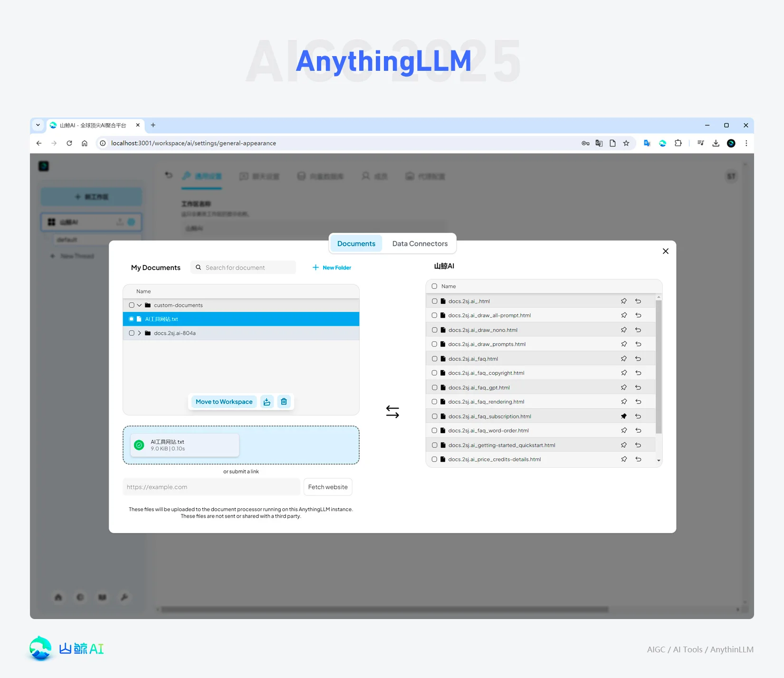This screenshot has width=784, height=678.
Task: Reload the browser page
Action: 69,143
